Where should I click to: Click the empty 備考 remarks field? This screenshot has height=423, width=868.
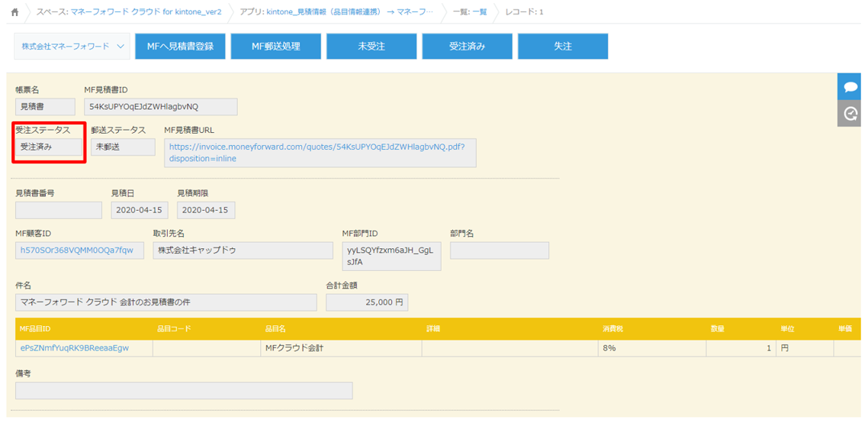(x=184, y=390)
